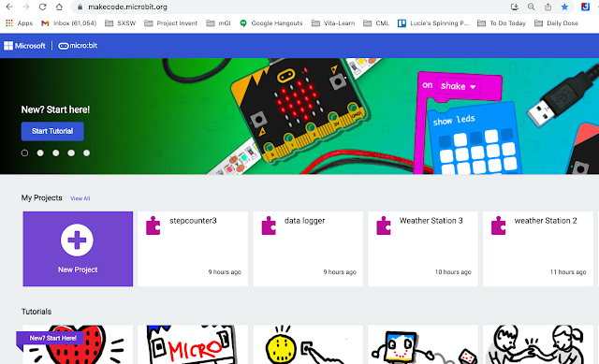
Task: Open the SXSW bookmark folder
Action: tap(121, 23)
